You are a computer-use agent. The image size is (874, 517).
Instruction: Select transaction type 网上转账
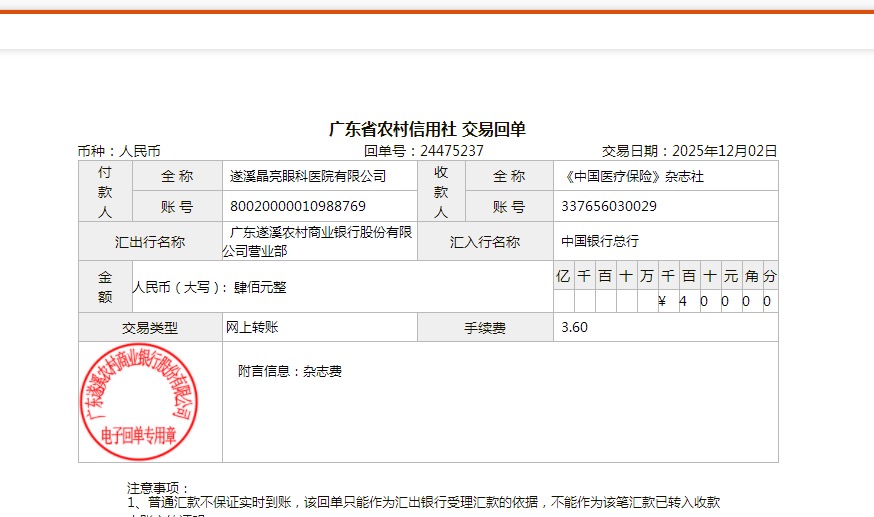click(x=251, y=327)
